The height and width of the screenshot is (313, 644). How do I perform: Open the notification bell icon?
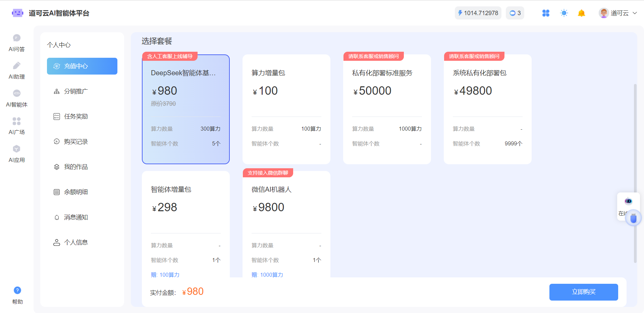pyautogui.click(x=581, y=13)
